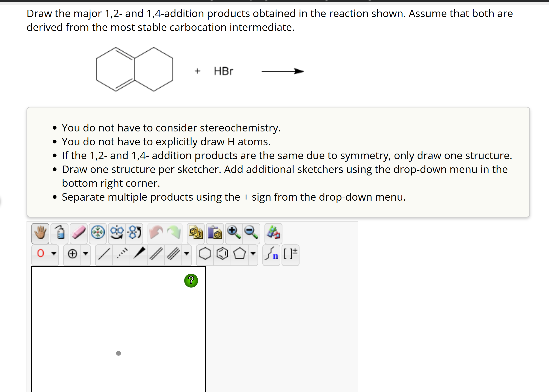Select the benzene ring template
This screenshot has height=392, width=549.
(222, 254)
